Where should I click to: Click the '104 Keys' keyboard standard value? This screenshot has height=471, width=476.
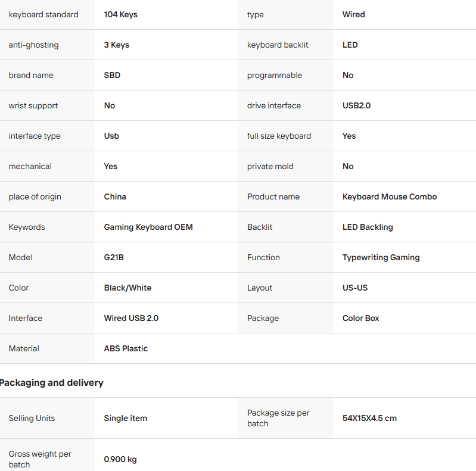coord(120,14)
